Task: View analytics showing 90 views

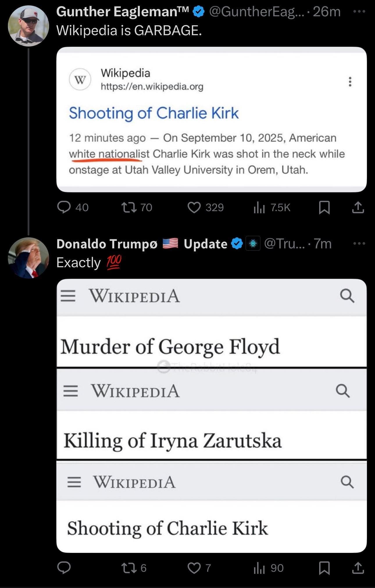Action: tap(259, 568)
